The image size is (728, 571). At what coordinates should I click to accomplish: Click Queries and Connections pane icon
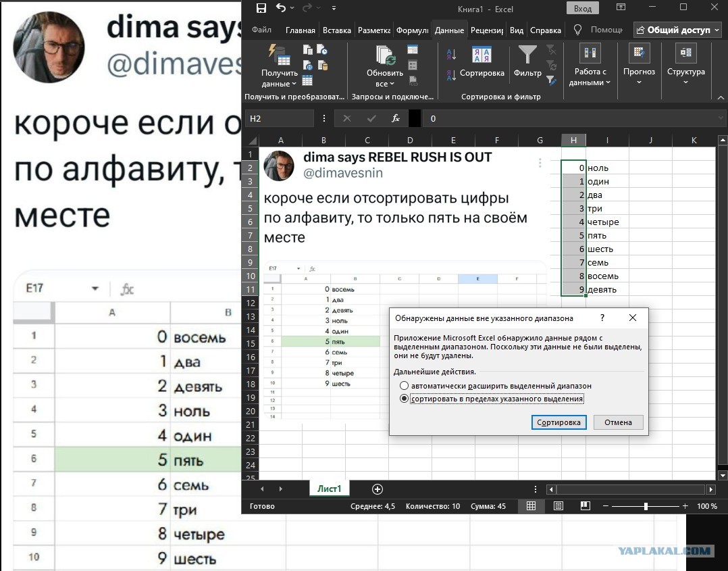pos(412,49)
